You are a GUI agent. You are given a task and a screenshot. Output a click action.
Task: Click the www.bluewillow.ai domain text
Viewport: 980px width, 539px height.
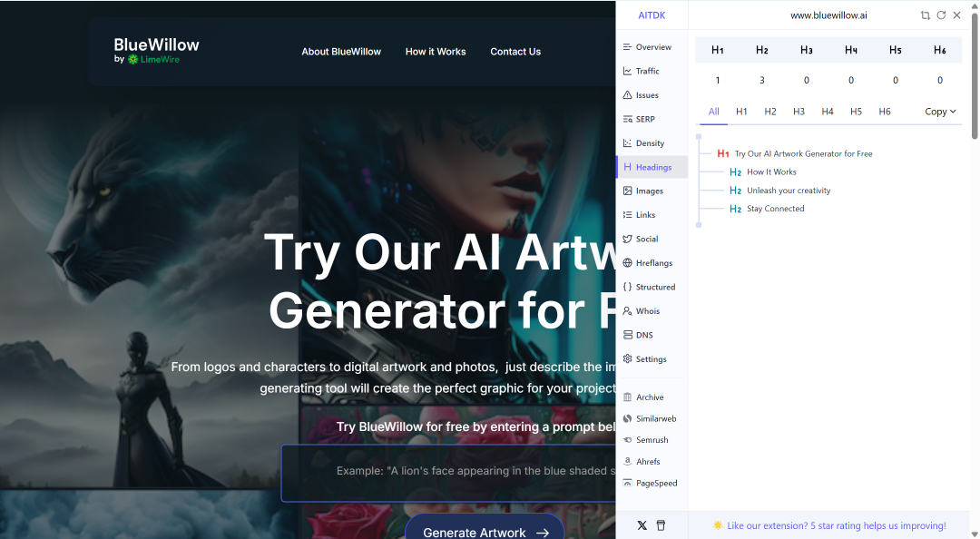tap(828, 15)
